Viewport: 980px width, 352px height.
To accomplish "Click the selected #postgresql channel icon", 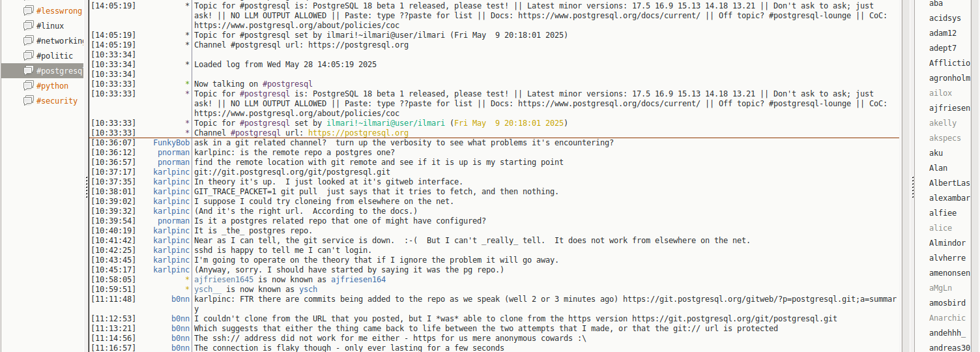I will coord(28,71).
